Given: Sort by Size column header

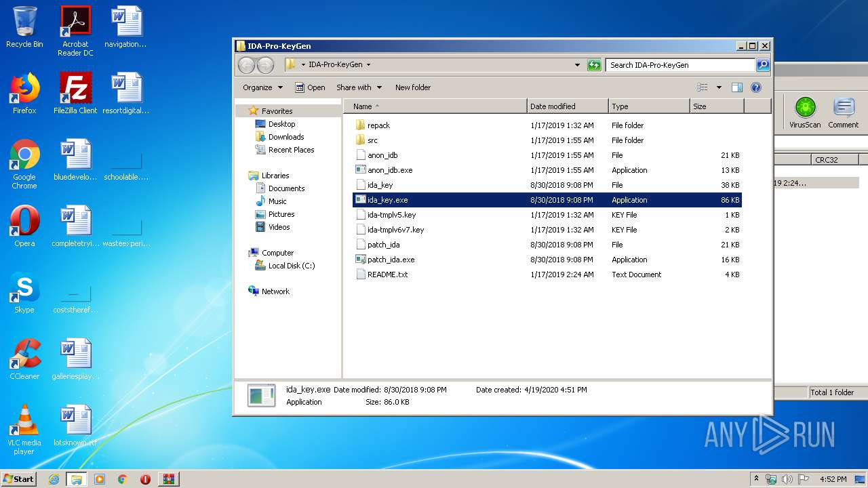Looking at the screenshot, I should (x=717, y=106).
